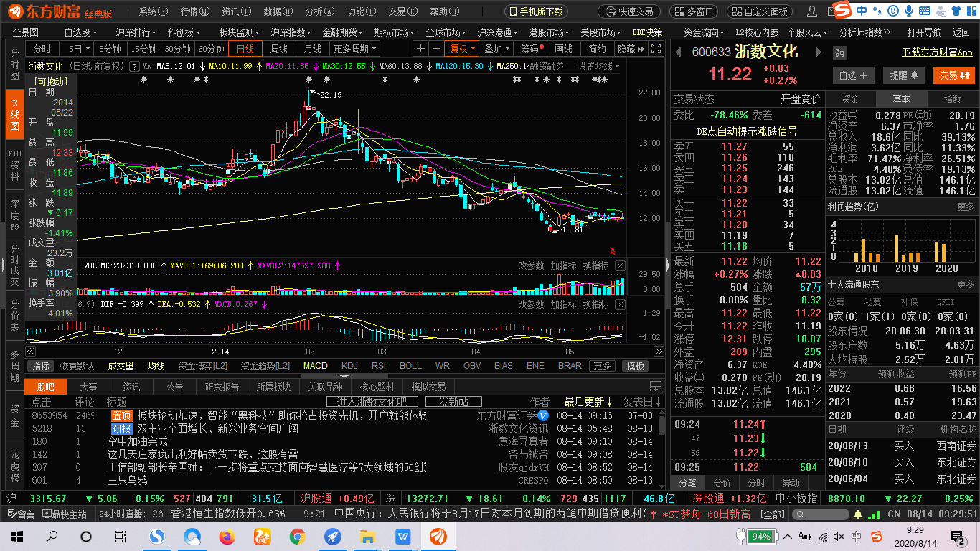Image resolution: width=980 pixels, height=551 pixels.
Task: Click the fullscreen expand icon on chart toolbar
Action: [x=656, y=49]
